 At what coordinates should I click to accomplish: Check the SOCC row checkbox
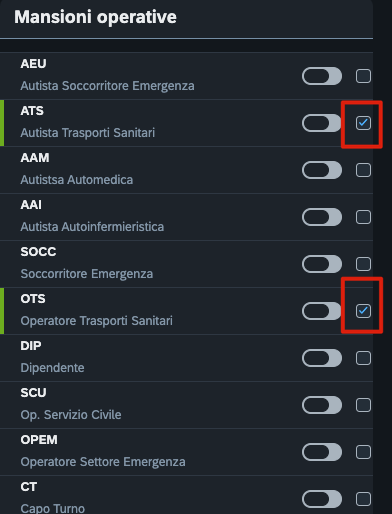tap(363, 264)
